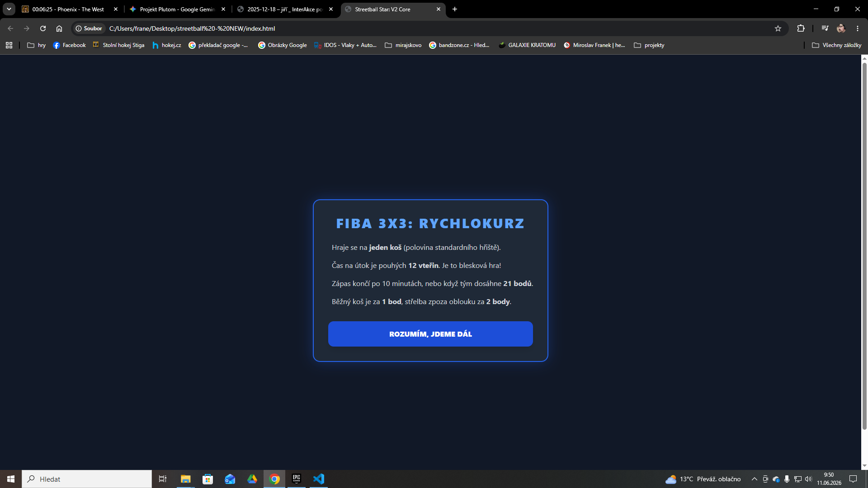The image size is (868, 488).
Task: Open the Miroslav Franek bookmark
Action: pyautogui.click(x=594, y=45)
